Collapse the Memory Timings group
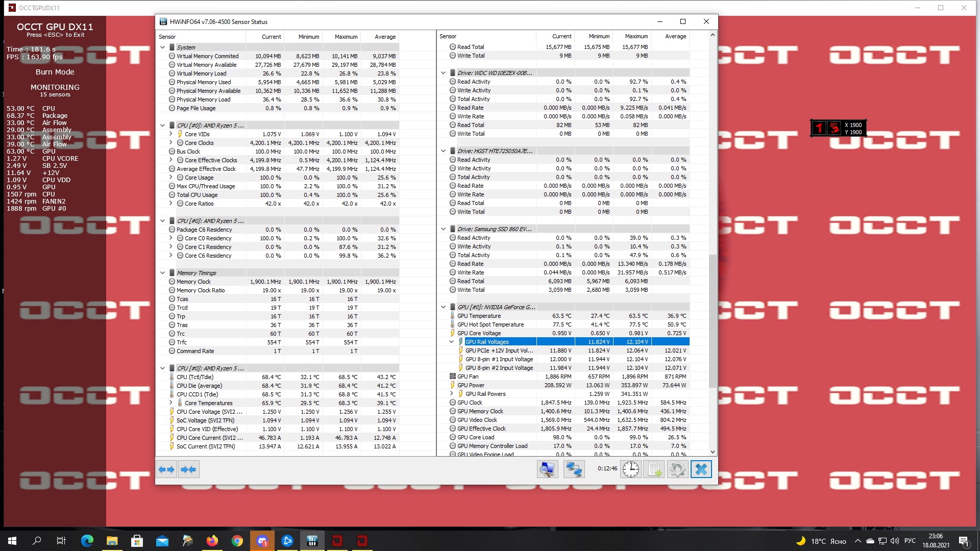 pyautogui.click(x=163, y=273)
